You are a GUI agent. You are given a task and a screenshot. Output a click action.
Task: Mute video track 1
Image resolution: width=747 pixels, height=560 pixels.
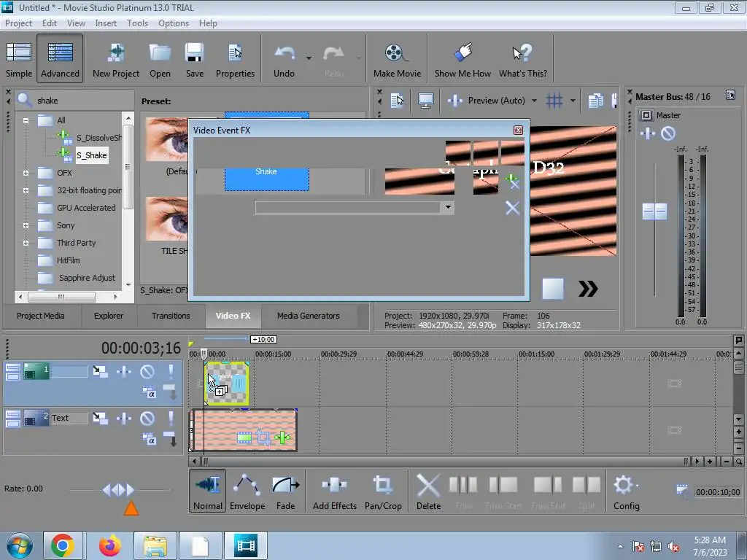click(x=147, y=372)
